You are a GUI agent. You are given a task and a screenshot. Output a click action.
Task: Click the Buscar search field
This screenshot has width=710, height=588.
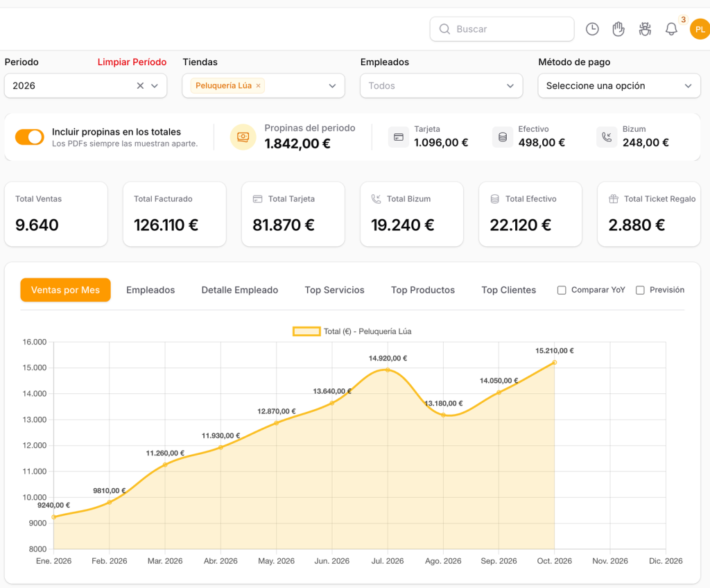point(502,29)
